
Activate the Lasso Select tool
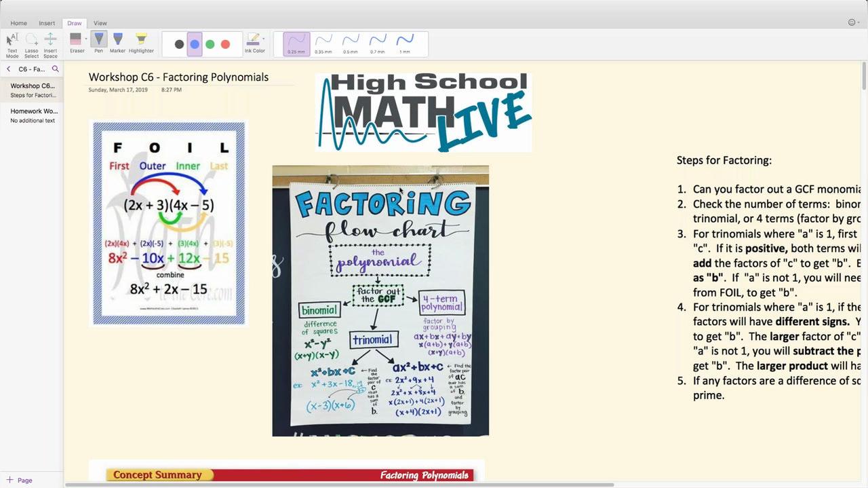coord(31,43)
